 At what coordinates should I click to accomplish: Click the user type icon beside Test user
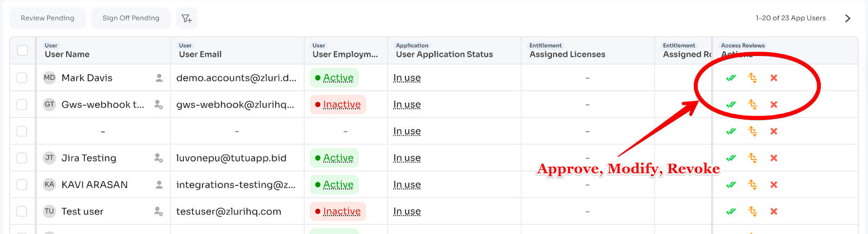[158, 211]
